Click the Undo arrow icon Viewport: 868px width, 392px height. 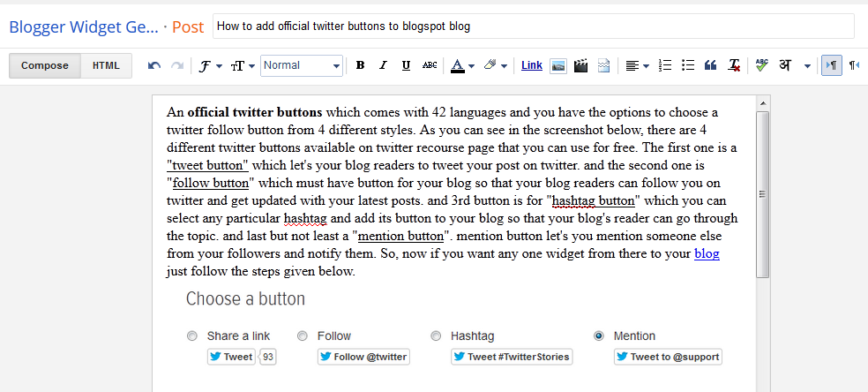click(154, 65)
